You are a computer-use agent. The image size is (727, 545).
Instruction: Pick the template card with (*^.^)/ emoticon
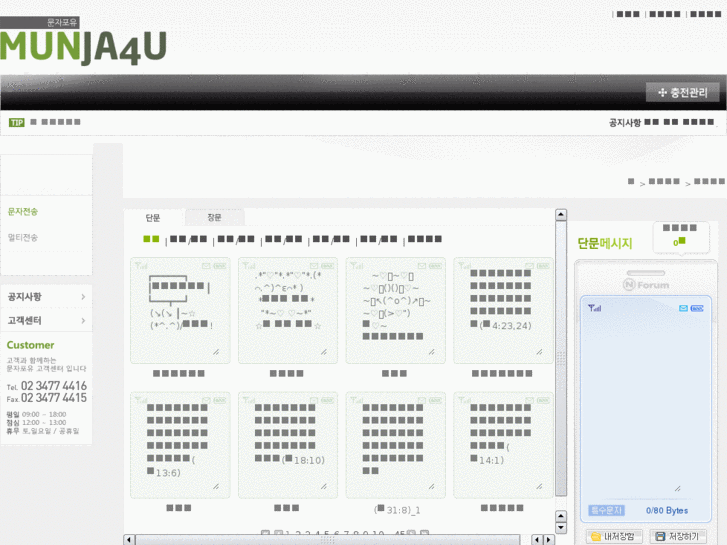coord(180,310)
